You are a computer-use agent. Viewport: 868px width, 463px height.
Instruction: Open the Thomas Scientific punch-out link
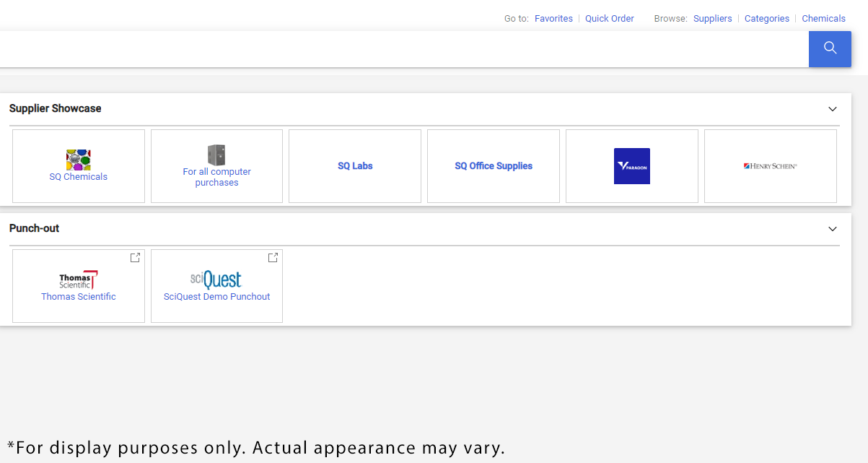pyautogui.click(x=79, y=297)
